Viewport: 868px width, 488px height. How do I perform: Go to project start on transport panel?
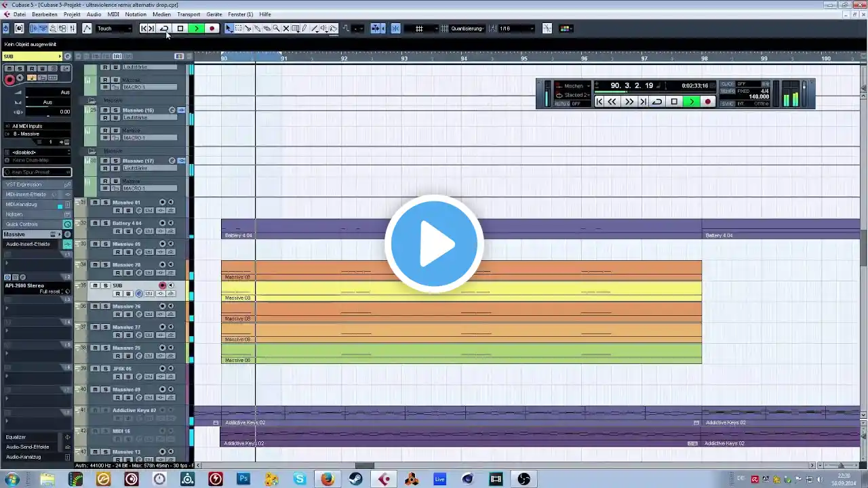tap(599, 102)
